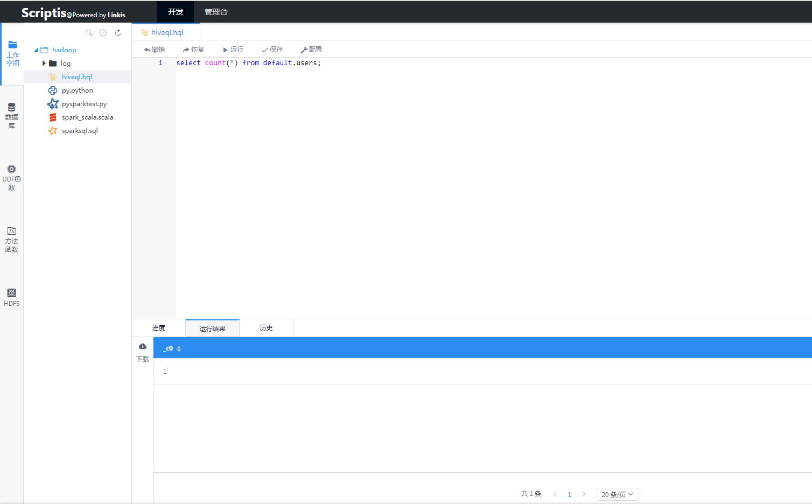Open the UDF functions sidebar icon
The image size is (812, 504).
11,177
